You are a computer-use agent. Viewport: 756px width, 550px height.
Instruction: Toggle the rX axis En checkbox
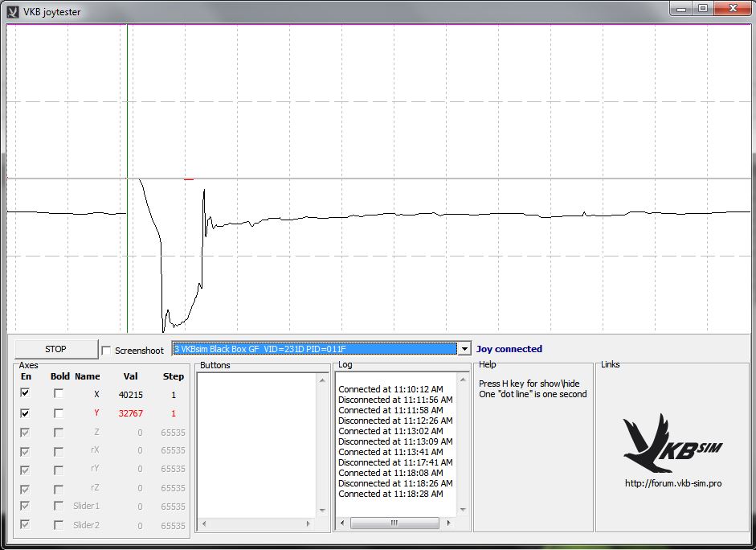coord(25,451)
